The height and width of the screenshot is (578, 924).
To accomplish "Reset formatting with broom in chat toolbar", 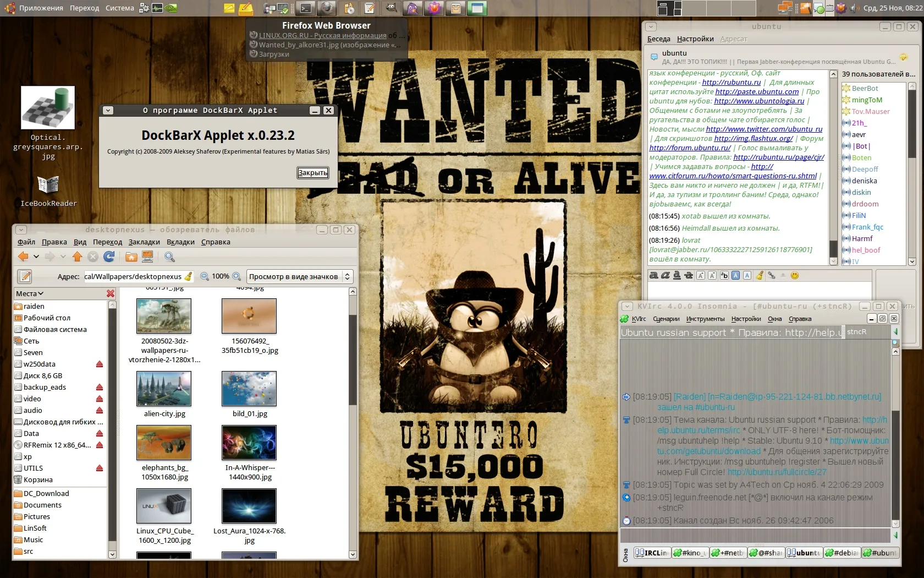I will pos(760,275).
